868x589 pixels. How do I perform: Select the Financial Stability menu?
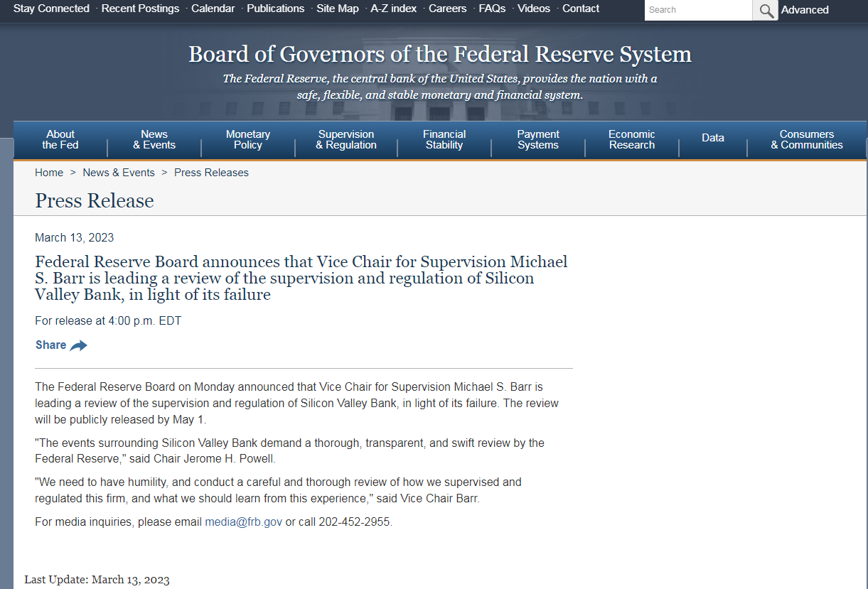point(444,139)
